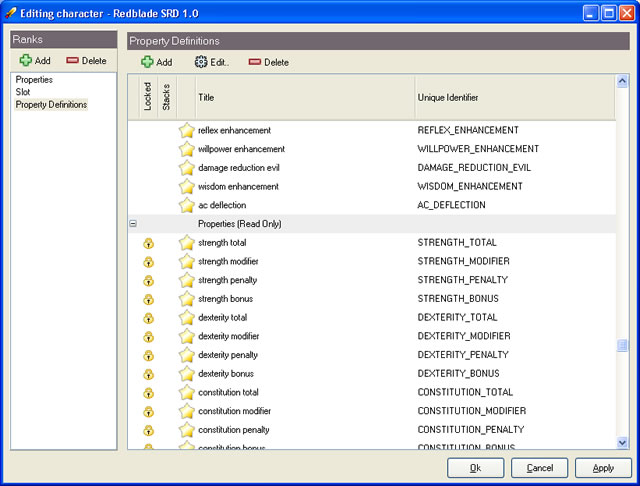Click the Ok button
Image resolution: width=640 pixels, height=486 pixels.
pos(475,468)
